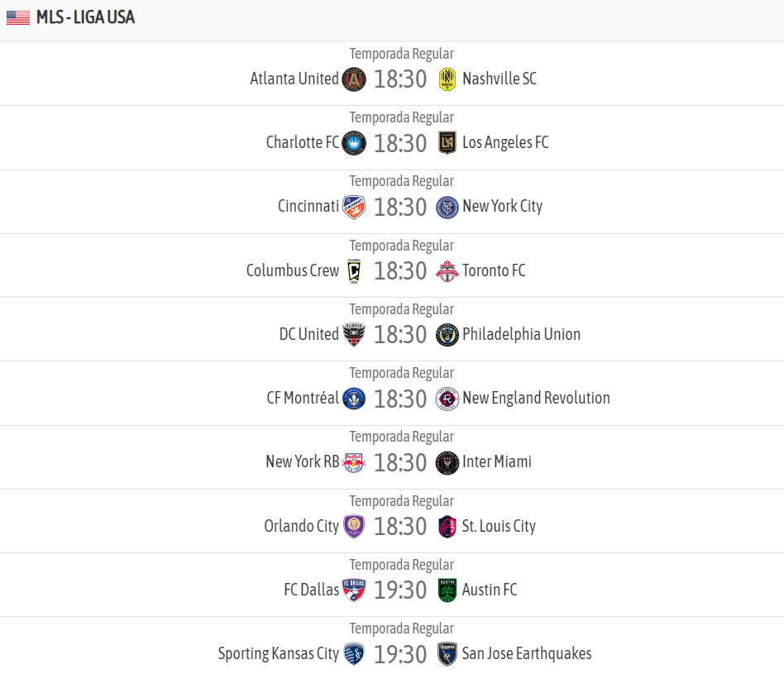784x674 pixels.
Task: Click the Inter Miami crest icon
Action: point(447,462)
